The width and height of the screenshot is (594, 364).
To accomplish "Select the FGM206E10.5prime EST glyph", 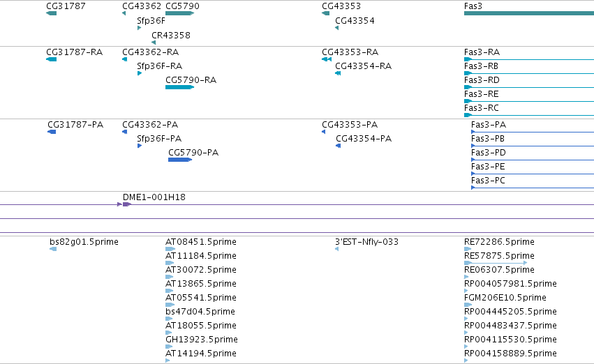I will 468,305.
